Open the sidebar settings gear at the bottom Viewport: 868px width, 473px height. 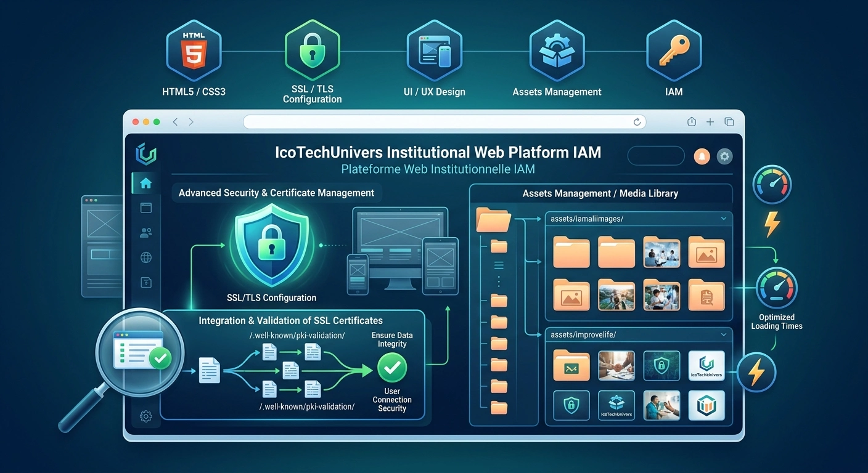click(146, 416)
